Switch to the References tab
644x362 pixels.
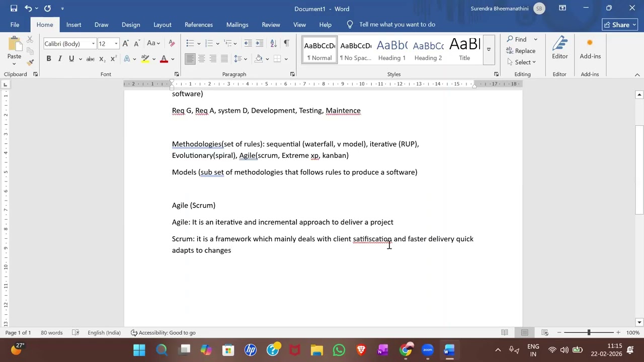pyautogui.click(x=199, y=25)
